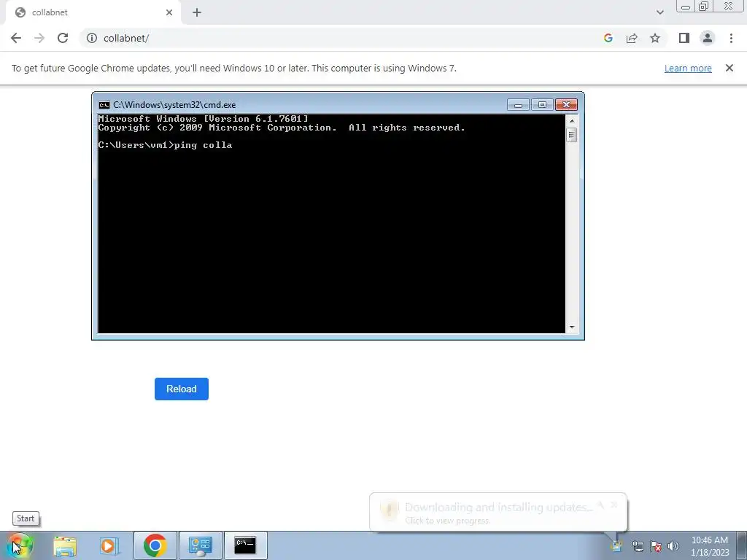Click the volume speaker tray icon
This screenshot has height=560, width=747.
[x=673, y=546]
